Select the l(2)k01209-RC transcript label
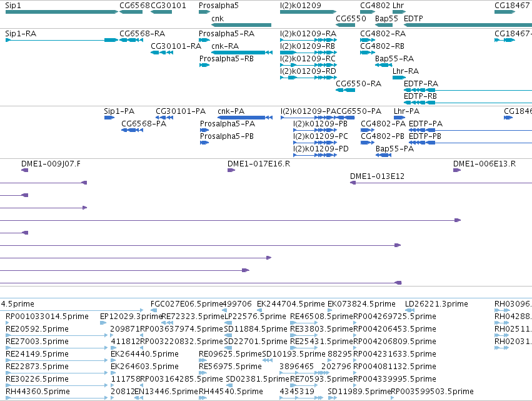The image size is (532, 401). click(x=308, y=59)
